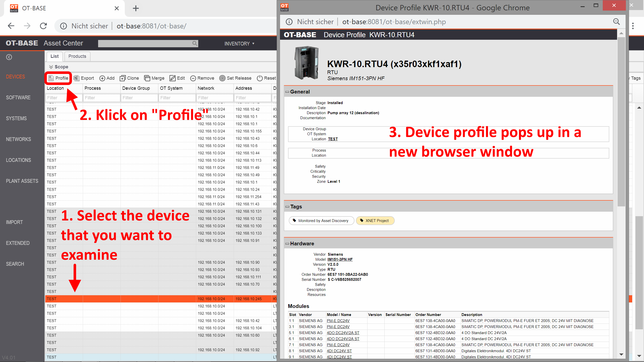The width and height of the screenshot is (644, 362).
Task: Click the Add device button
Action: (x=107, y=78)
